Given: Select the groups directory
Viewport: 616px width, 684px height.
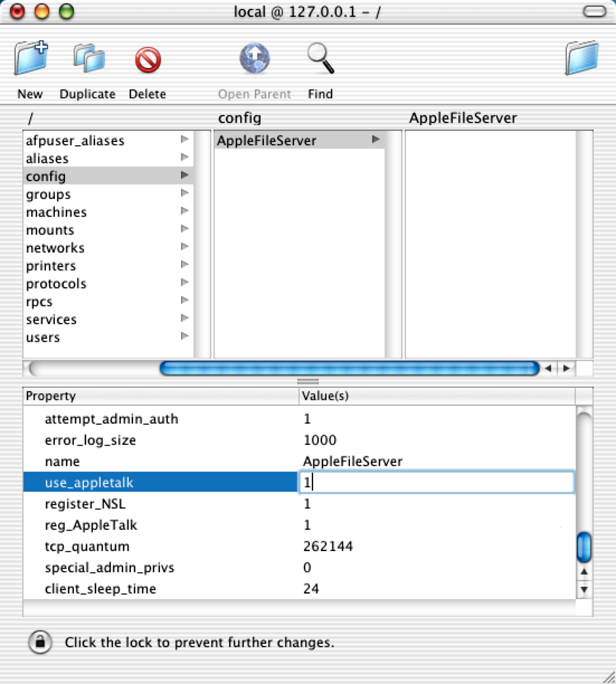Looking at the screenshot, I should pyautogui.click(x=108, y=194).
